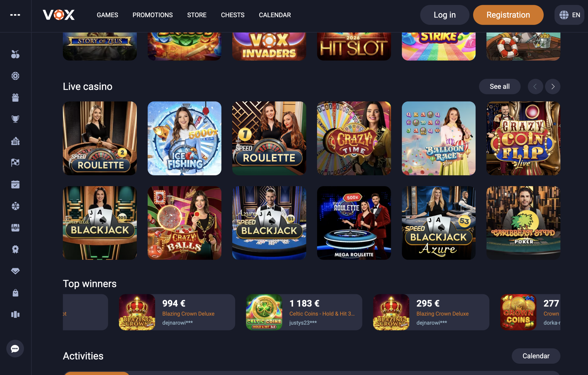Open the PROMOTIONS menu item
588x375 pixels.
[153, 15]
